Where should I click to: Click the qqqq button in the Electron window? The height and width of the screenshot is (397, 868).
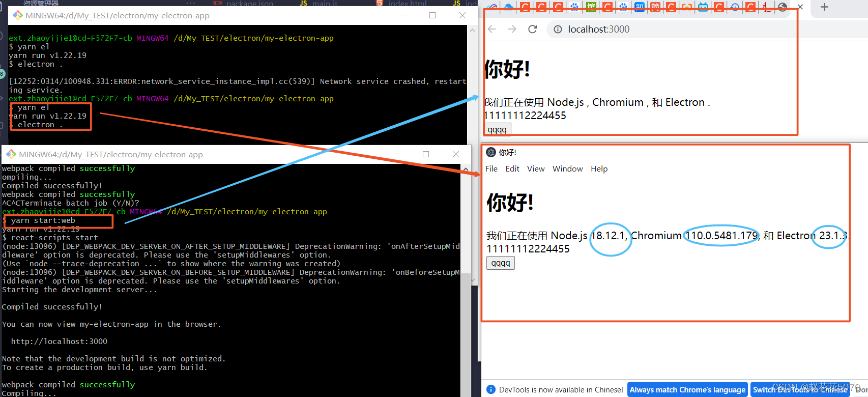point(501,263)
